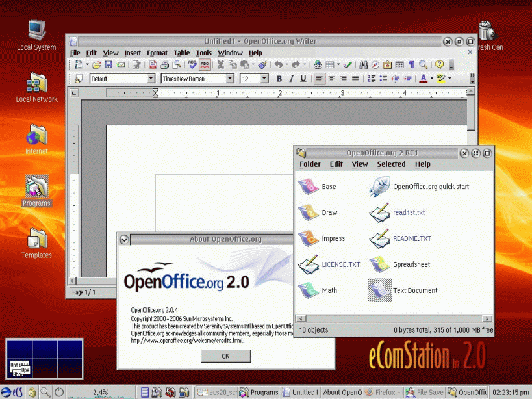Open the Zoom magnifier tool

coord(423,64)
